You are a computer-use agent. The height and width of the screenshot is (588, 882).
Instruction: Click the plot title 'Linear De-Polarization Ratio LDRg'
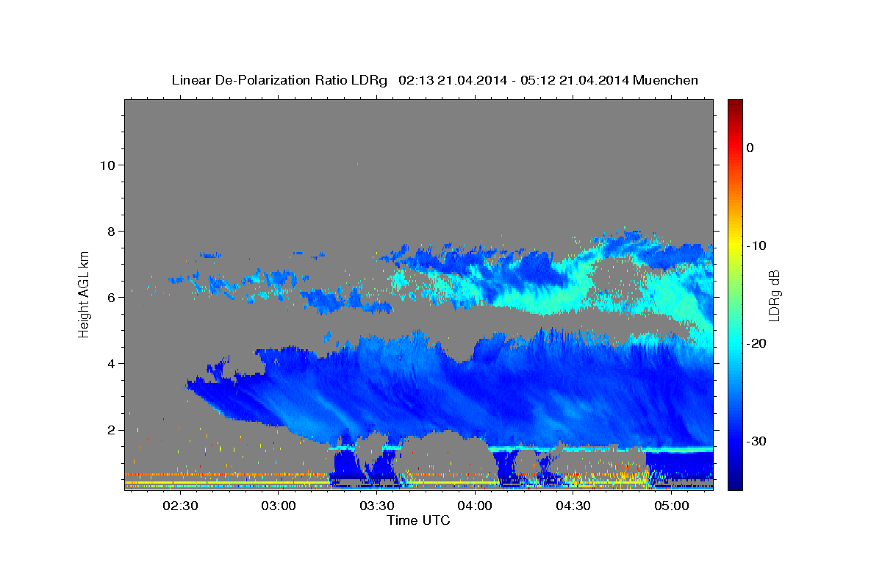pos(279,79)
